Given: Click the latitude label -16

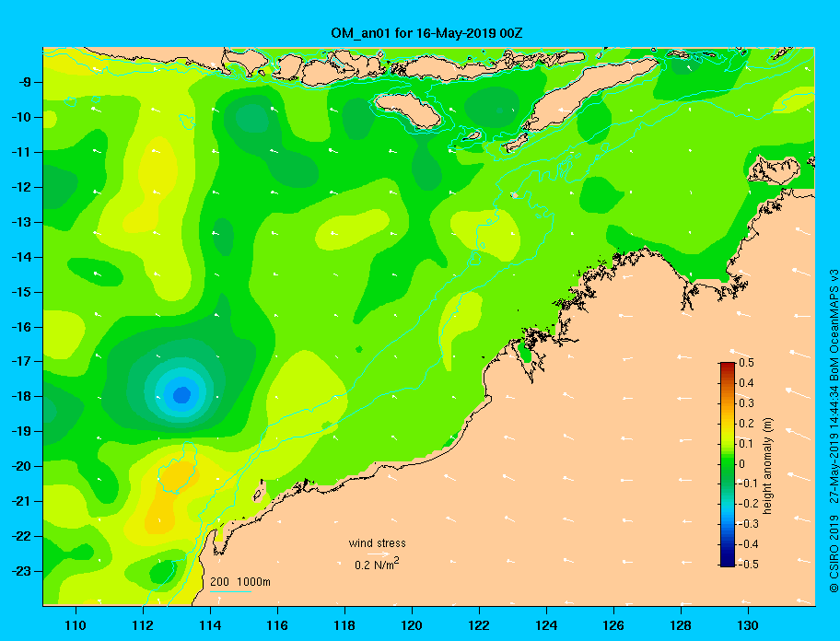Looking at the screenshot, I should click(21, 327).
